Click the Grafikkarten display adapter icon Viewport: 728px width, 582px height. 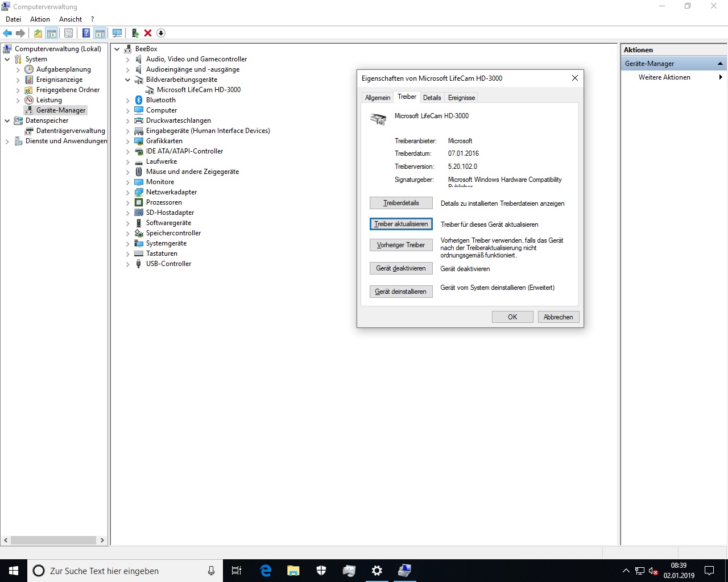tap(139, 141)
